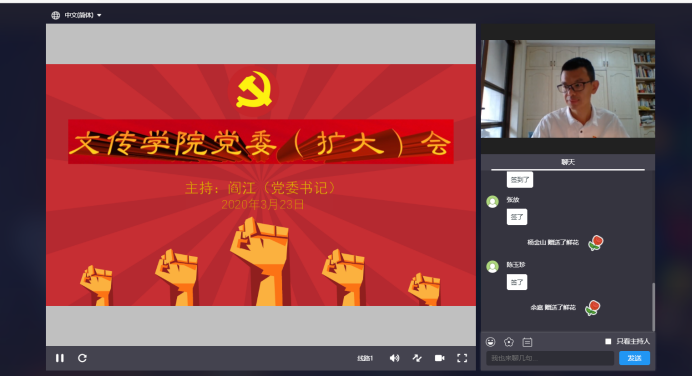Click the send-flower icon in chat toolbar
The width and height of the screenshot is (693, 377).
tap(509, 342)
